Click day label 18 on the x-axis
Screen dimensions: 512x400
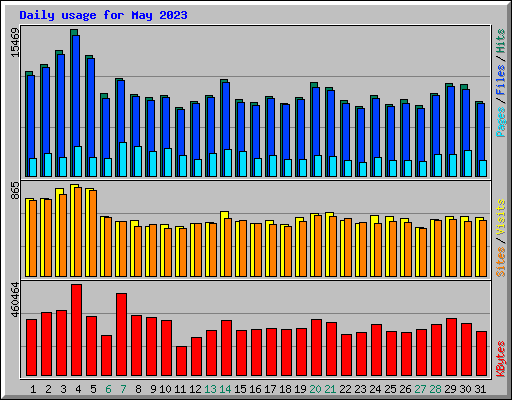(x=285, y=389)
